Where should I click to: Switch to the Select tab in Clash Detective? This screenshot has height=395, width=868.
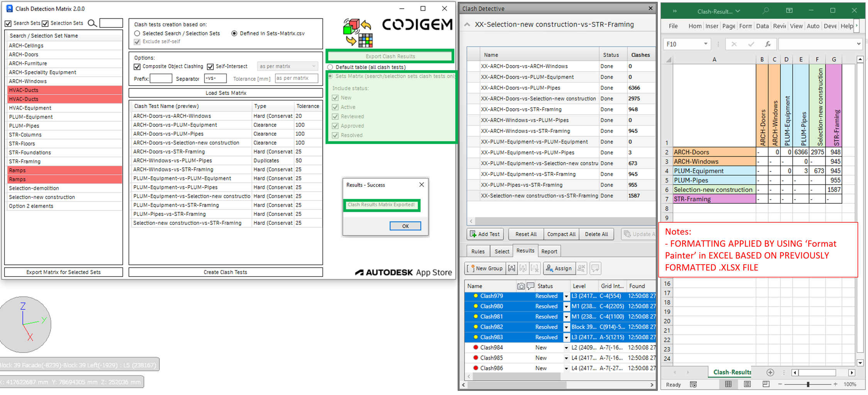(502, 252)
